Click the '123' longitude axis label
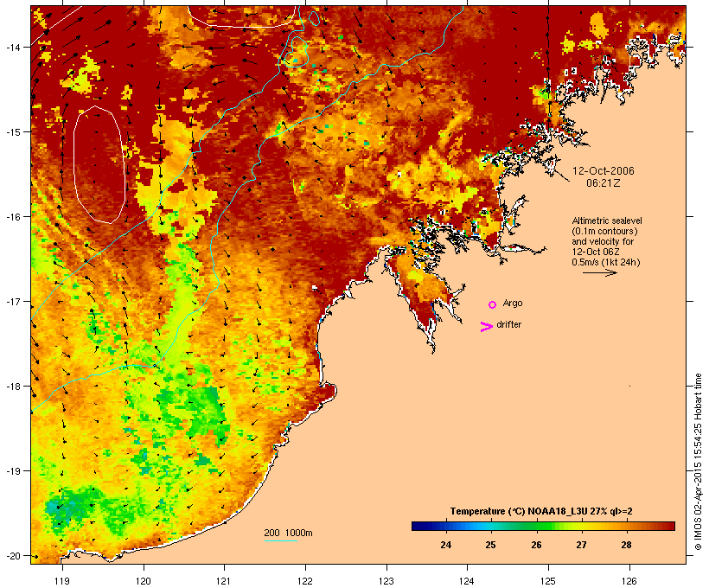 (386, 581)
